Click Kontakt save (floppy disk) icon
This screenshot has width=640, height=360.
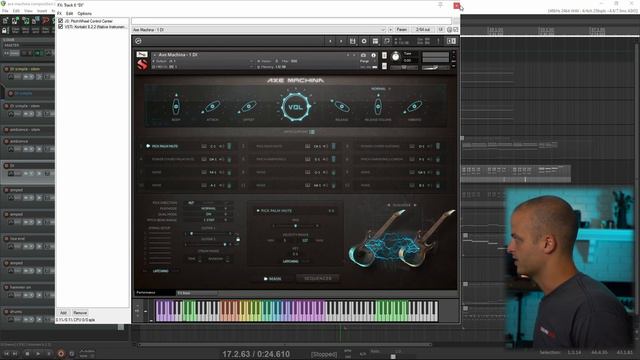[353, 41]
